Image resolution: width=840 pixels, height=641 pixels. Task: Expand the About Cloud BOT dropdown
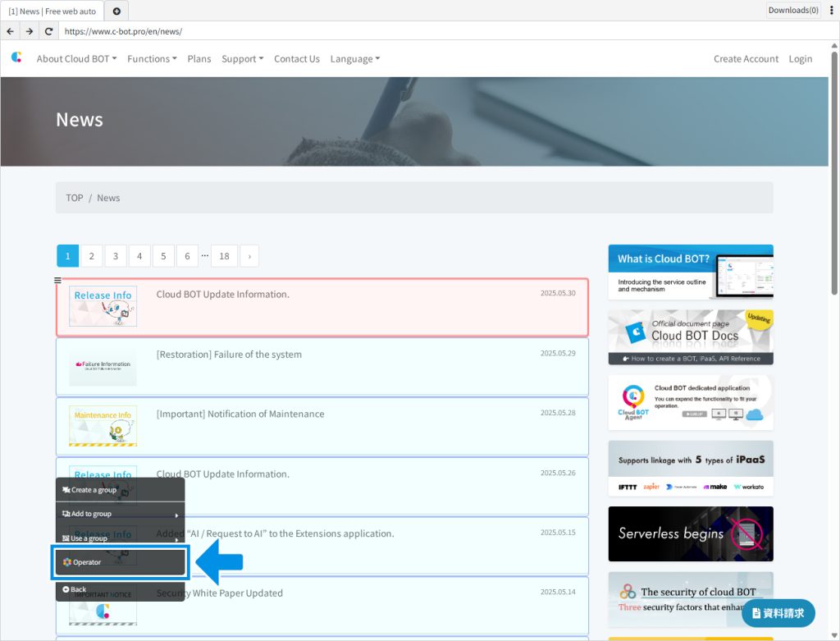[x=76, y=59]
